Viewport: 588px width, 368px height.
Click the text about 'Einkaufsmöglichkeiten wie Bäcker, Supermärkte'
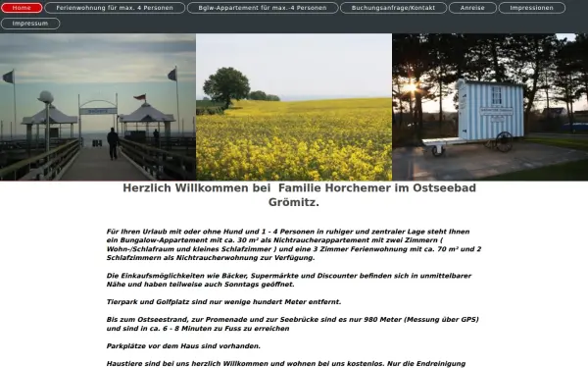pos(289,280)
